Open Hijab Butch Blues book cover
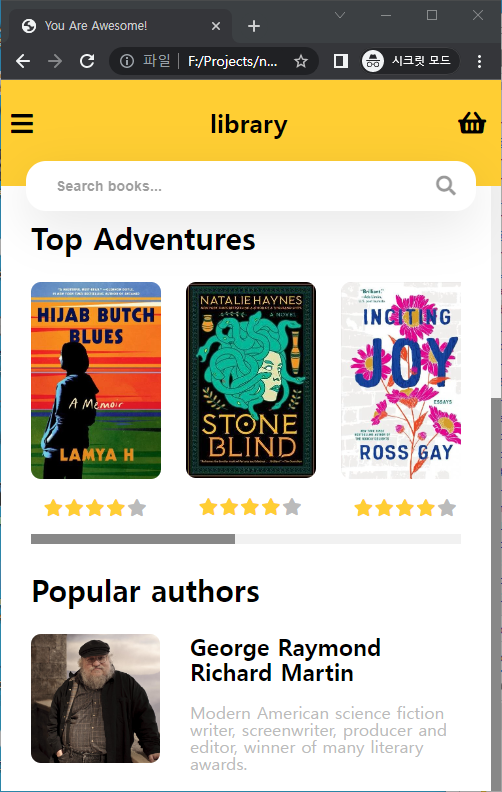 [x=96, y=380]
